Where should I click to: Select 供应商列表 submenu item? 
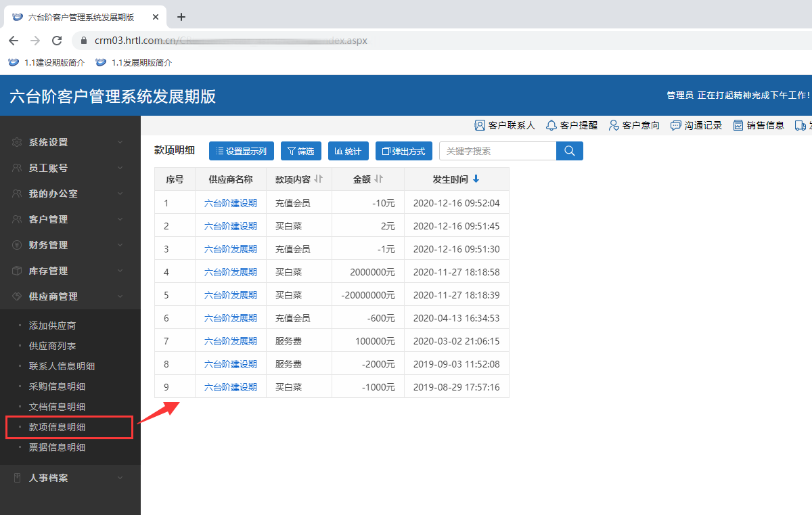[53, 346]
